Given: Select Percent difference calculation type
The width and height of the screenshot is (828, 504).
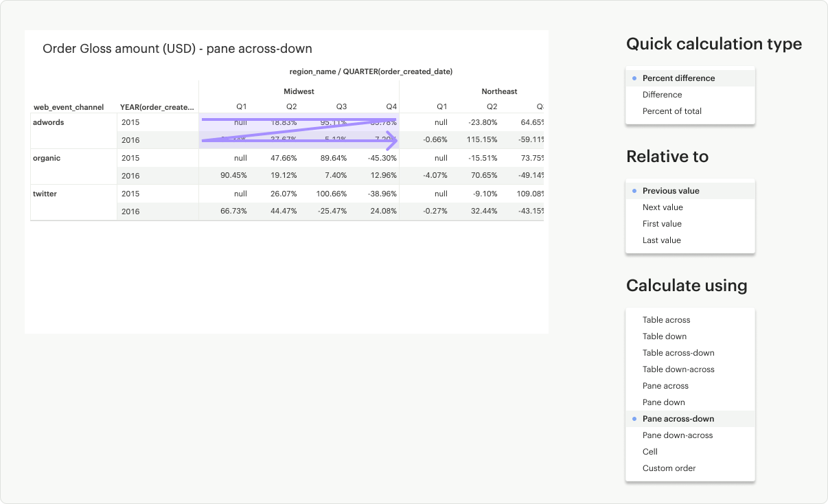Looking at the screenshot, I should 678,78.
